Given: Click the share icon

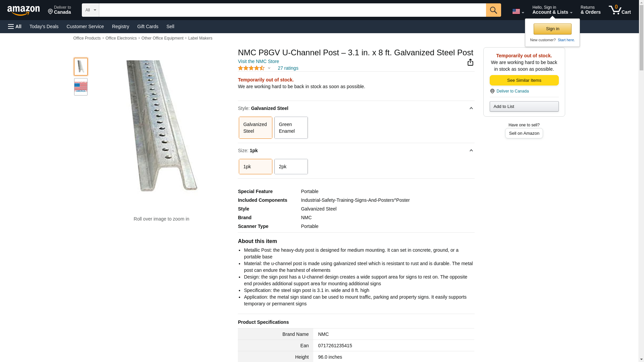Looking at the screenshot, I should point(470,62).
